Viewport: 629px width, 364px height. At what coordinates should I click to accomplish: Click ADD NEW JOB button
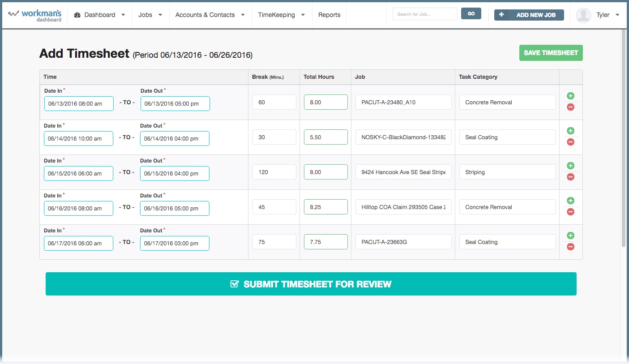point(529,15)
